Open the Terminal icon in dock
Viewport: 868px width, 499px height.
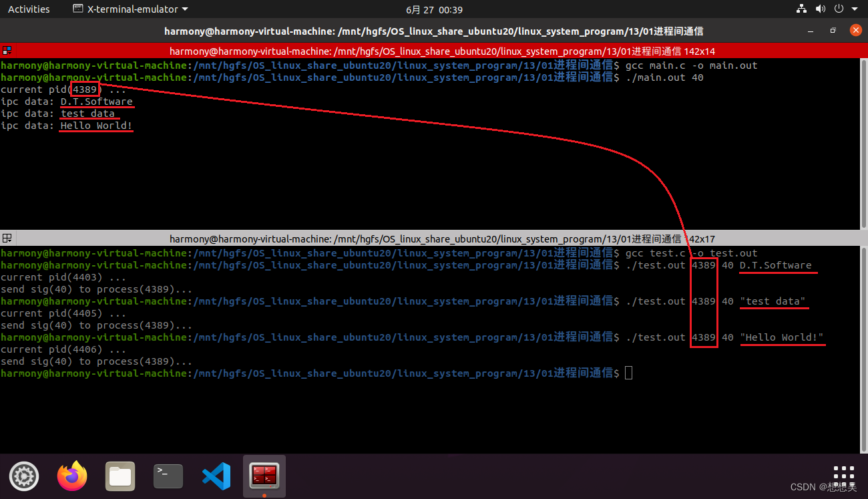coord(168,476)
